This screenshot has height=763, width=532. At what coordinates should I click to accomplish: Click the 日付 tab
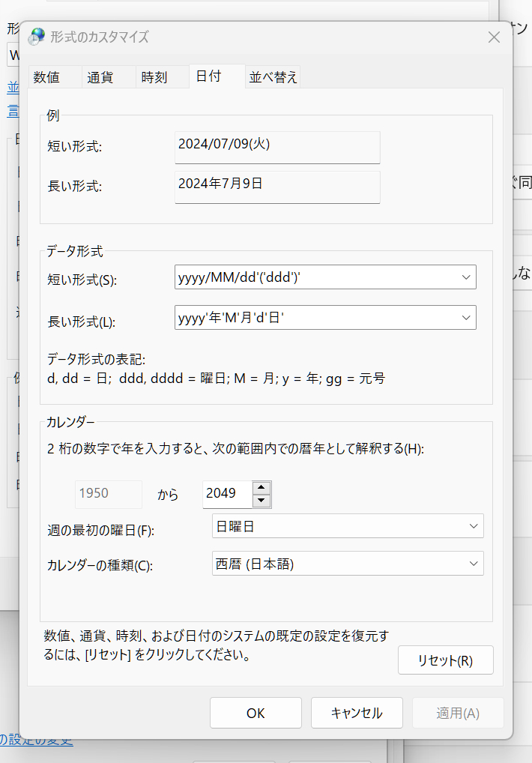[x=208, y=76]
